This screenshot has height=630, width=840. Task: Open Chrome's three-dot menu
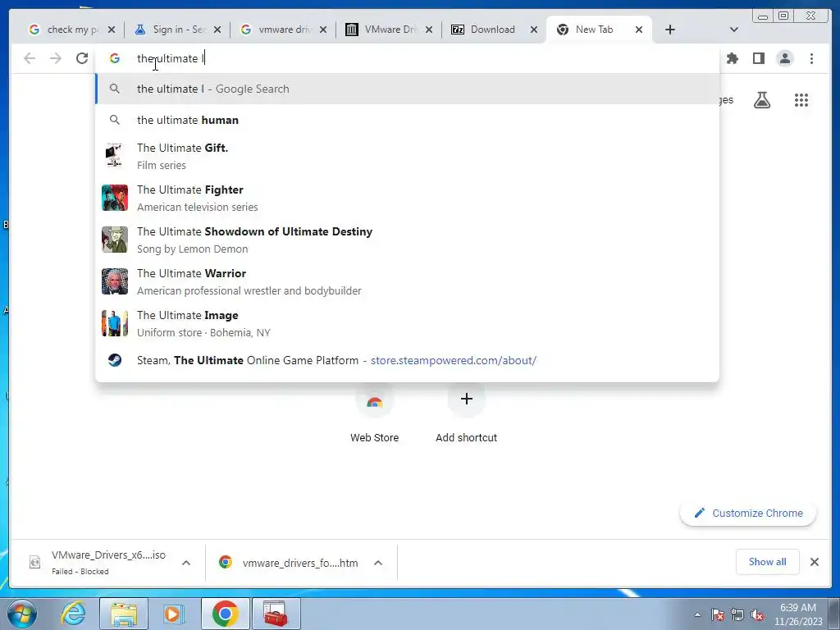pyautogui.click(x=811, y=58)
